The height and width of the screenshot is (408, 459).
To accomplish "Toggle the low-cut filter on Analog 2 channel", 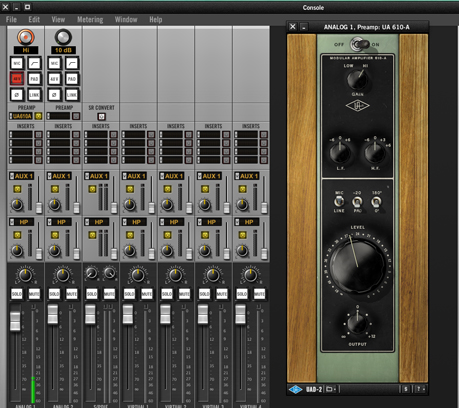I will click(72, 63).
